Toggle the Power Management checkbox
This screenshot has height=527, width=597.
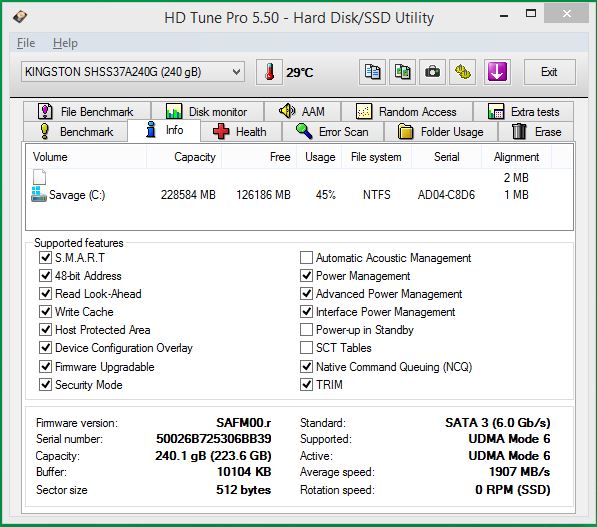point(306,276)
